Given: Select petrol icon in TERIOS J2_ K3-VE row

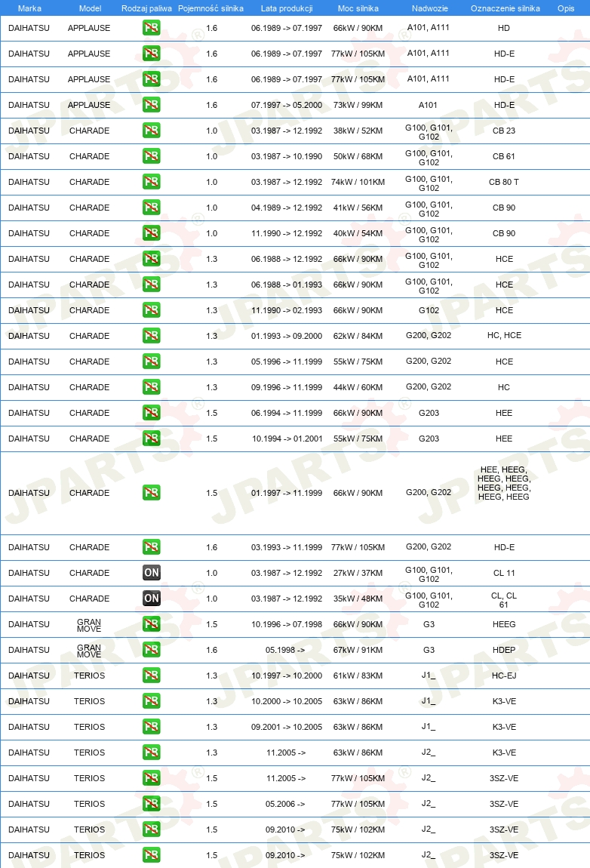Looking at the screenshot, I should pyautogui.click(x=151, y=753).
